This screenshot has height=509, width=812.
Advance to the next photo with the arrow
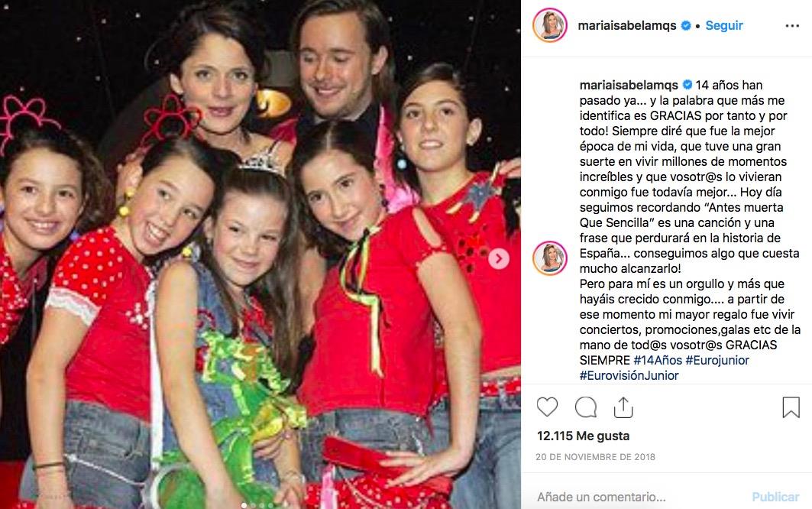click(x=499, y=258)
